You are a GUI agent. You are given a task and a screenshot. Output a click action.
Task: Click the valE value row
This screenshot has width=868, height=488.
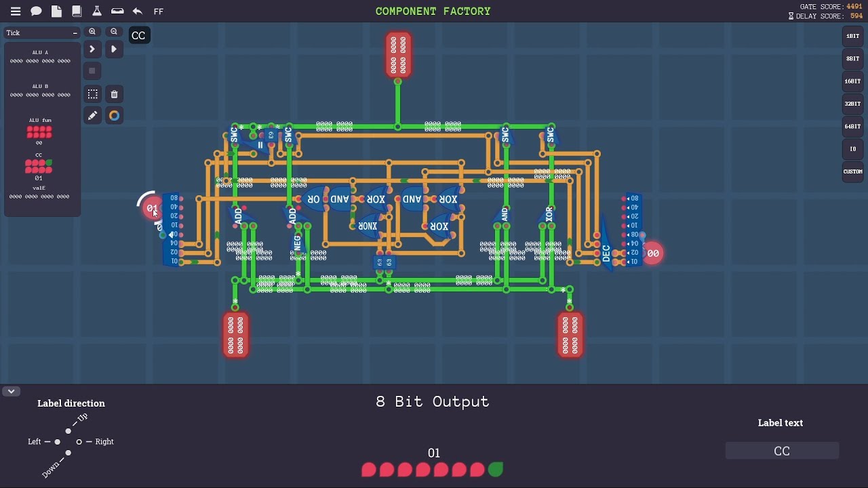click(39, 197)
